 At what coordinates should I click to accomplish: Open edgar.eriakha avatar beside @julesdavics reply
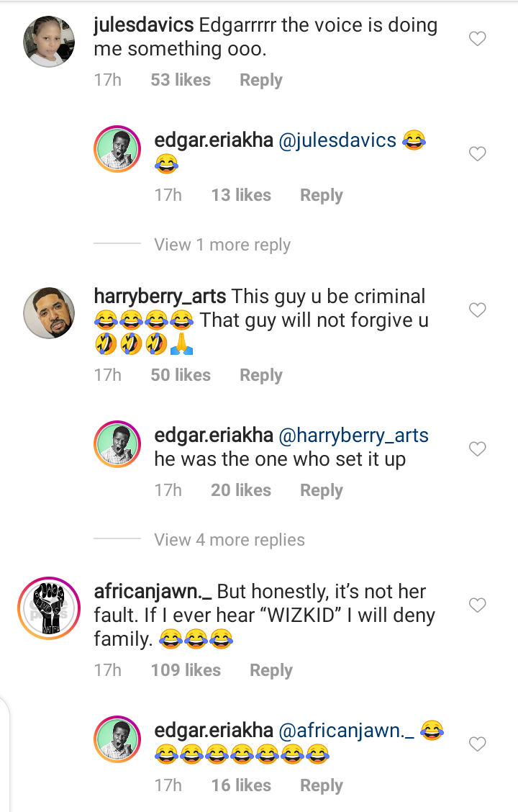click(x=117, y=150)
